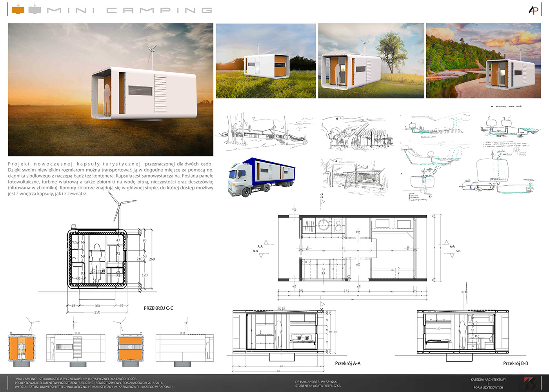549x392 pixels.
Task: Select the red AP monogram logo
Action: 533,10
